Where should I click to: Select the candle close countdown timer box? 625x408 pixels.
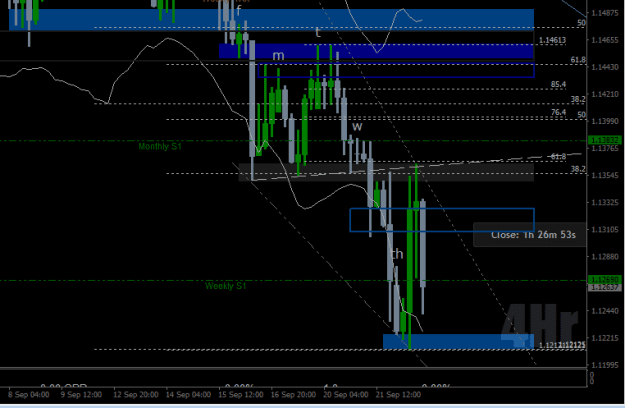pos(529,235)
